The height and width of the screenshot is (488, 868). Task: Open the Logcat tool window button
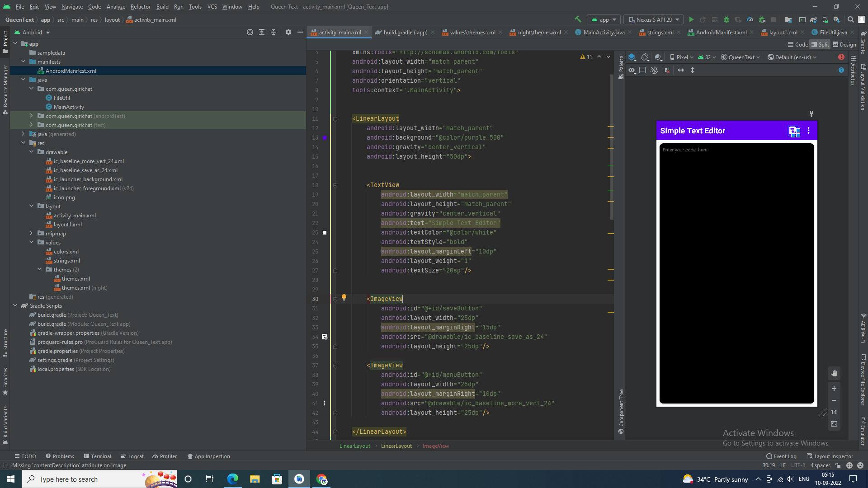click(x=132, y=456)
